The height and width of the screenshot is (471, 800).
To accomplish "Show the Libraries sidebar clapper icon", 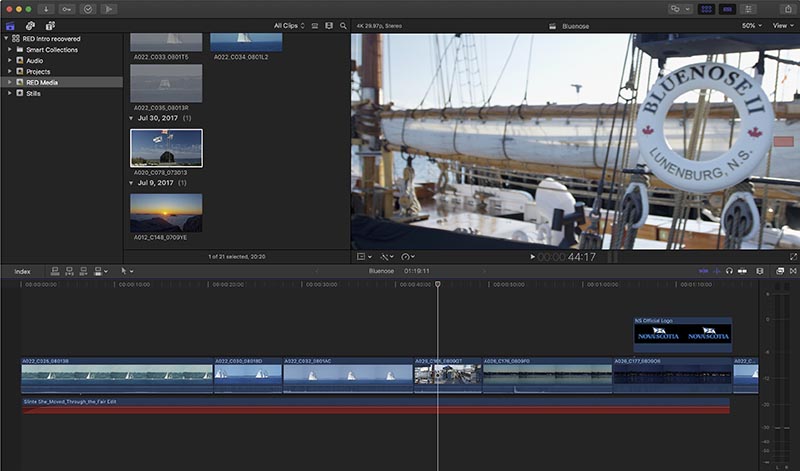I will [10, 26].
